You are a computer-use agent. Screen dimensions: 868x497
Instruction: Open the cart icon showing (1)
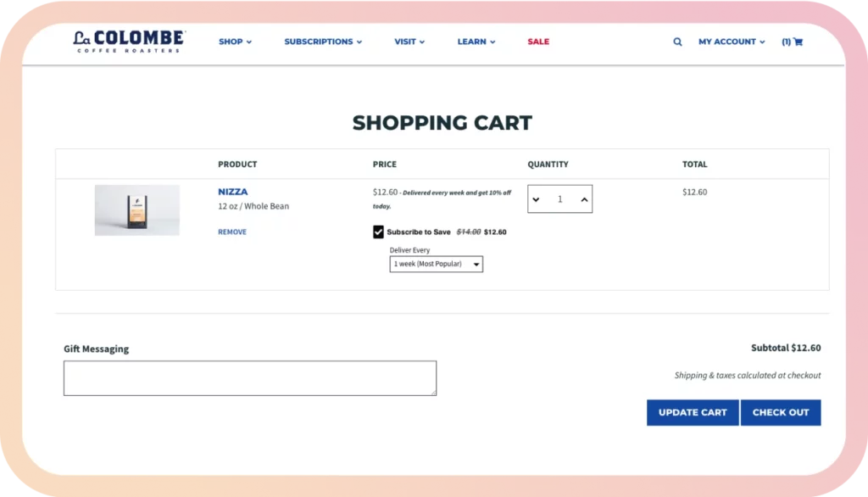793,42
